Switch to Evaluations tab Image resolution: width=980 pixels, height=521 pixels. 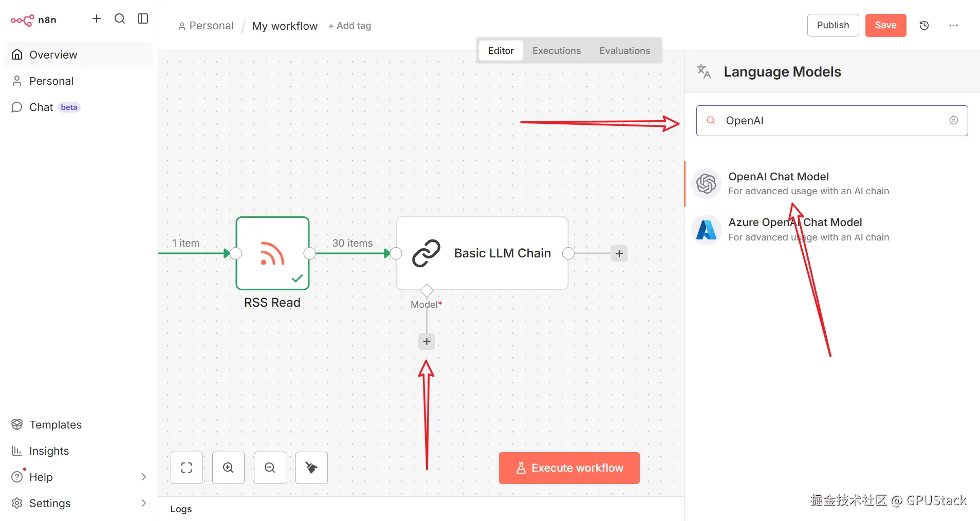coord(624,50)
